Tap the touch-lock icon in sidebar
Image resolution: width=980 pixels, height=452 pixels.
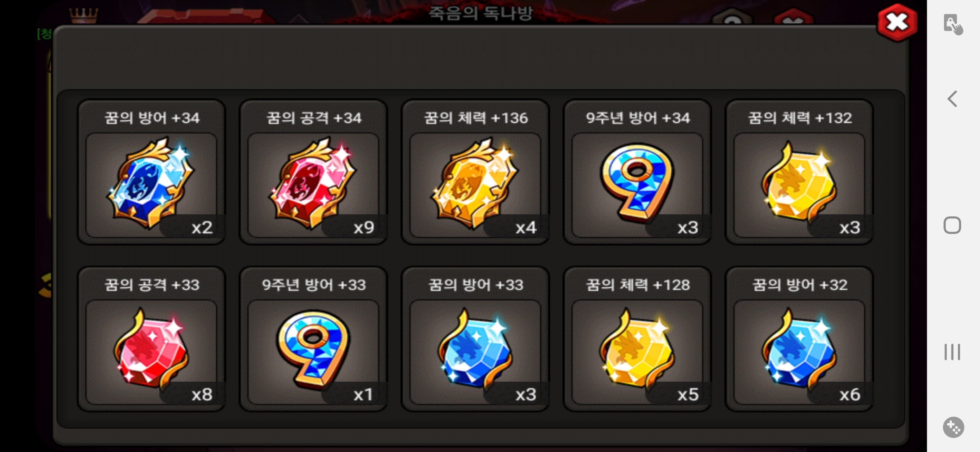click(x=953, y=24)
